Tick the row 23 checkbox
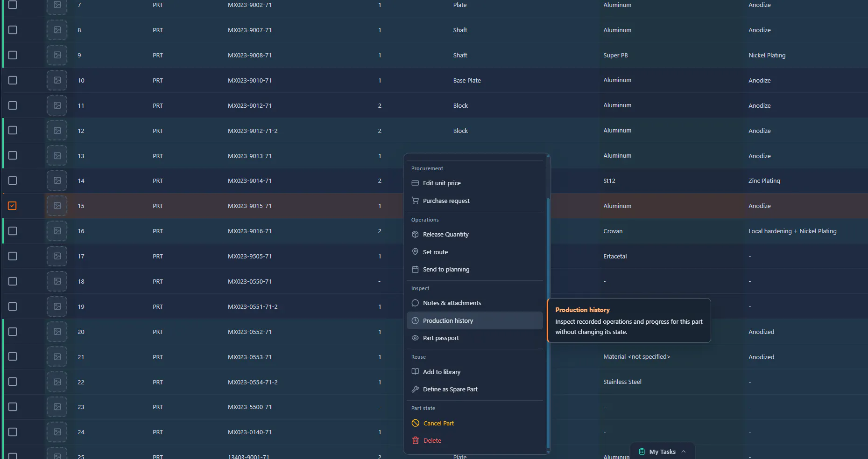Image resolution: width=868 pixels, height=459 pixels. click(13, 407)
